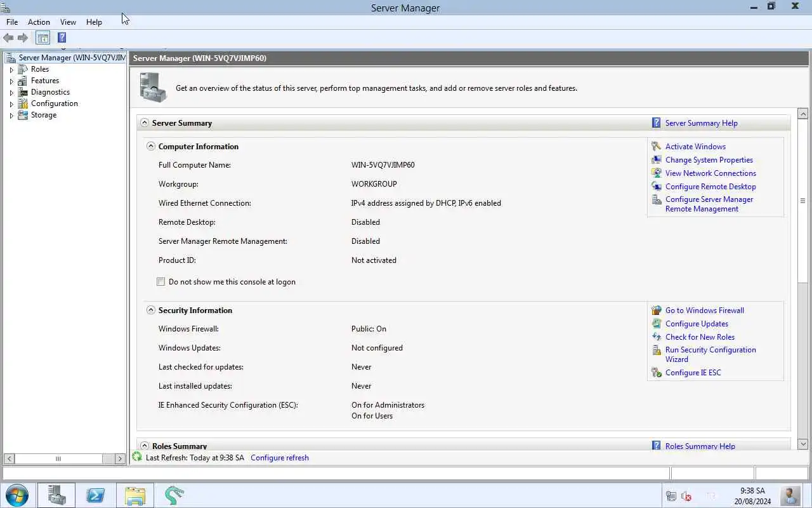
Task: Click the Configure IE ESC icon
Action: pos(657,373)
